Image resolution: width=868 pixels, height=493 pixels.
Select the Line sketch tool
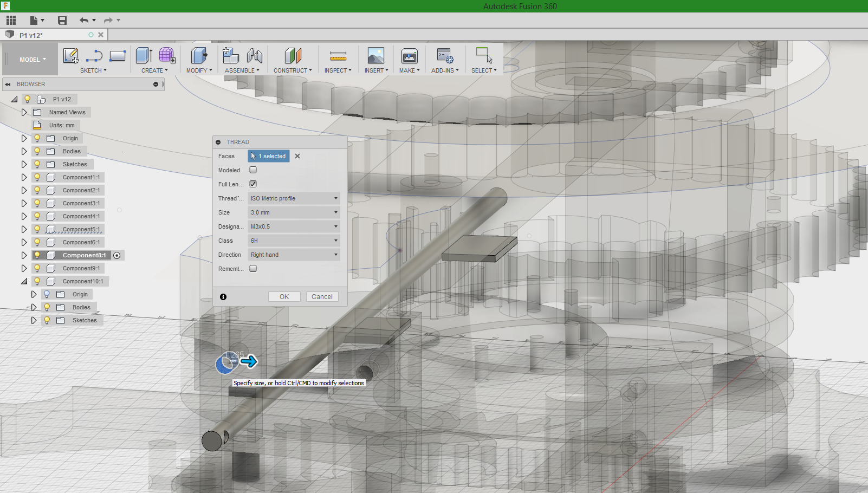94,56
